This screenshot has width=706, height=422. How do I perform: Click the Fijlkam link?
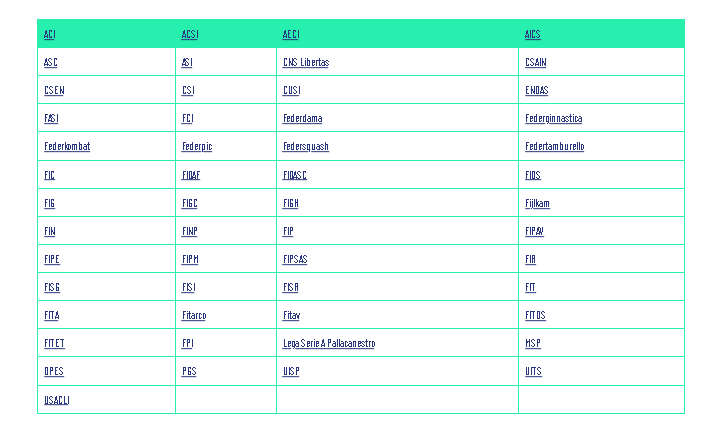(x=537, y=203)
